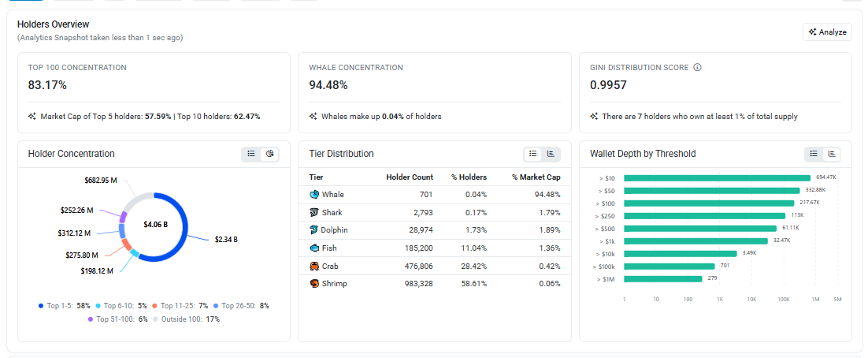Image resolution: width=868 pixels, height=358 pixels.
Task: Switch Wallet Depth to bar chart view
Action: tap(832, 154)
